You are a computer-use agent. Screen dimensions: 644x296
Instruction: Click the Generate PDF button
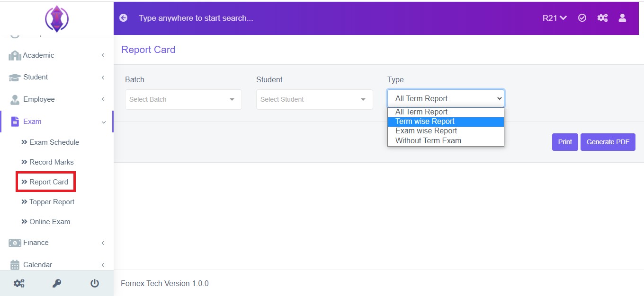(608, 142)
